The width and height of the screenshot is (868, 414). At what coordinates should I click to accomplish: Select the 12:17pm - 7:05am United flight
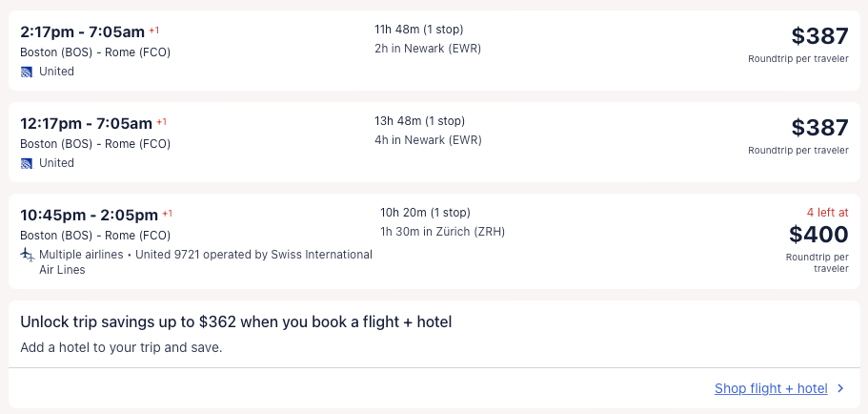(86, 123)
